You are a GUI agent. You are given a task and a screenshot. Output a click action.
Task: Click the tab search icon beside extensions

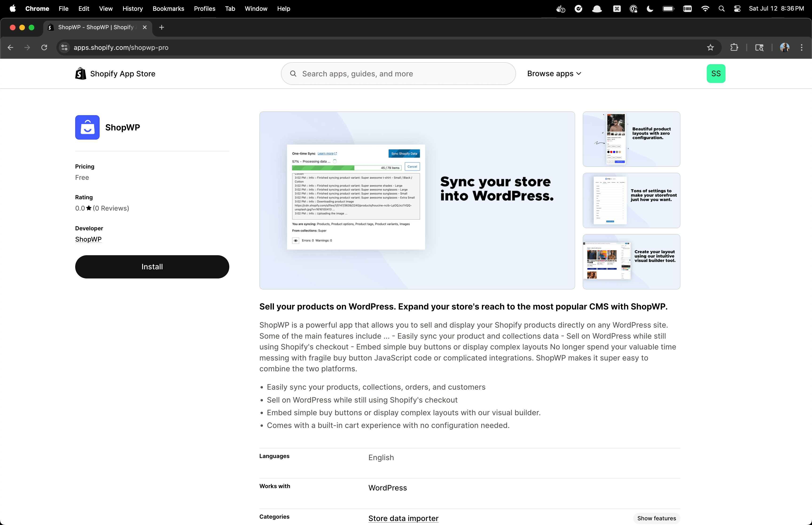tap(759, 47)
